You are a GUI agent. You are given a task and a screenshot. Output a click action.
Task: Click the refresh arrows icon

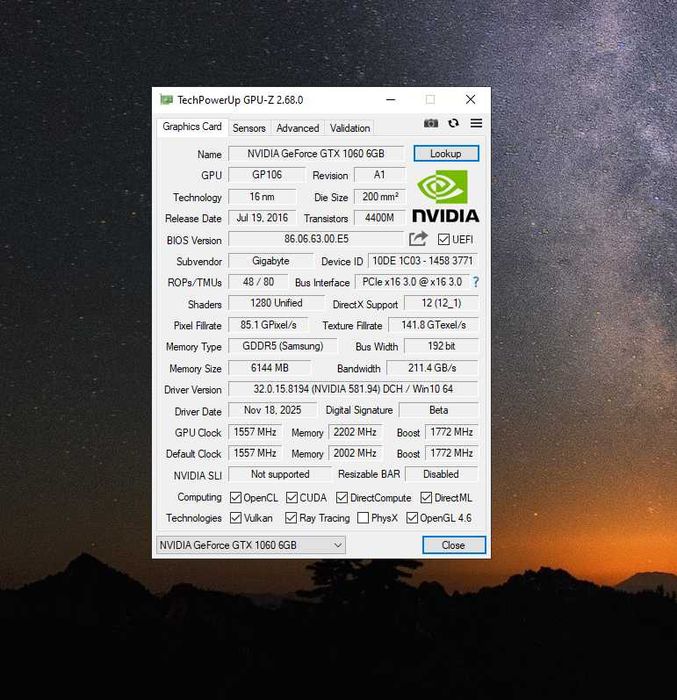point(453,123)
